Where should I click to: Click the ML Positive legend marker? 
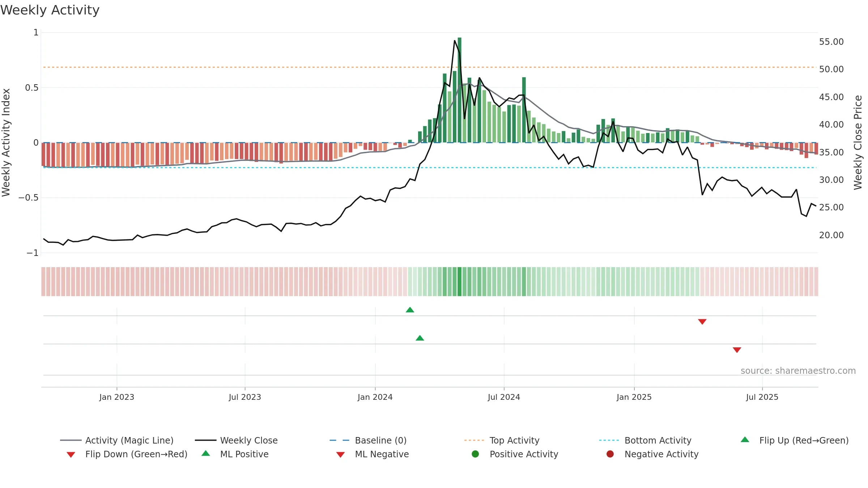click(x=206, y=454)
